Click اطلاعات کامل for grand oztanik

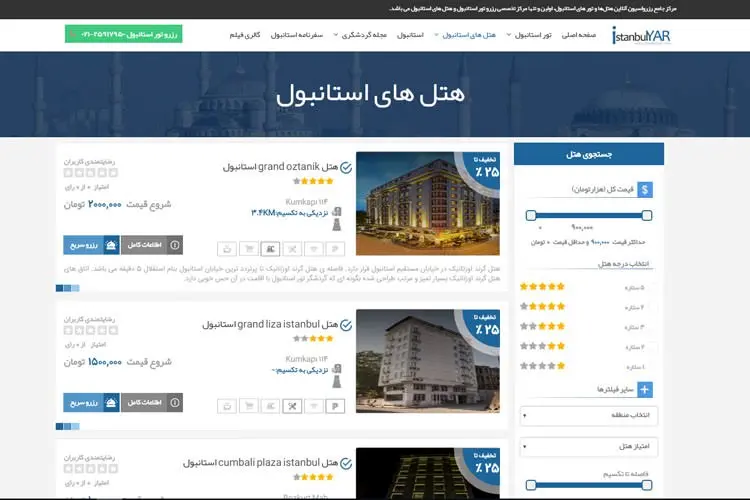click(x=152, y=245)
